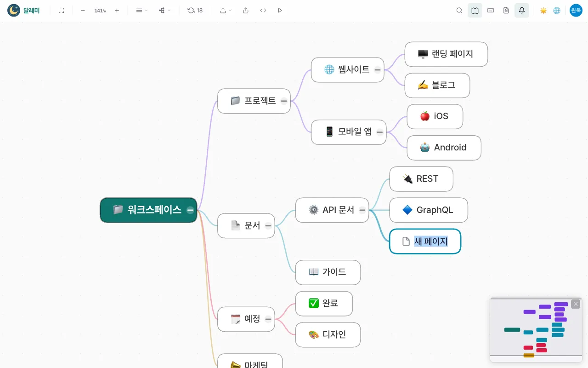Select the 가이드 node
588x368 pixels.
coord(328,272)
